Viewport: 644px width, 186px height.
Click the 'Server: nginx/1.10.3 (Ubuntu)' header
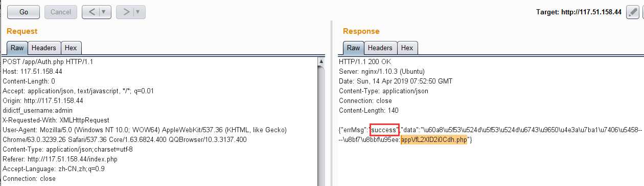(x=382, y=71)
